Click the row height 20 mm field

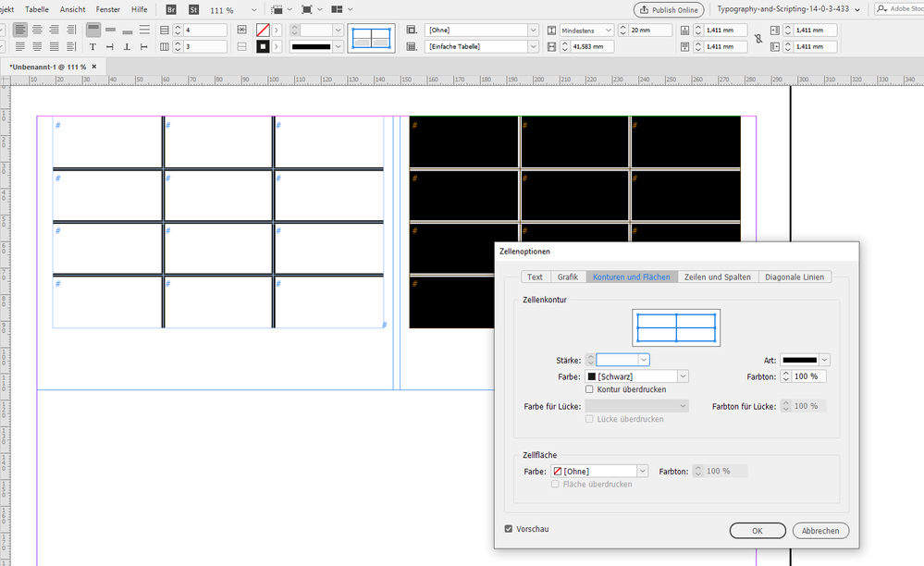coord(650,30)
